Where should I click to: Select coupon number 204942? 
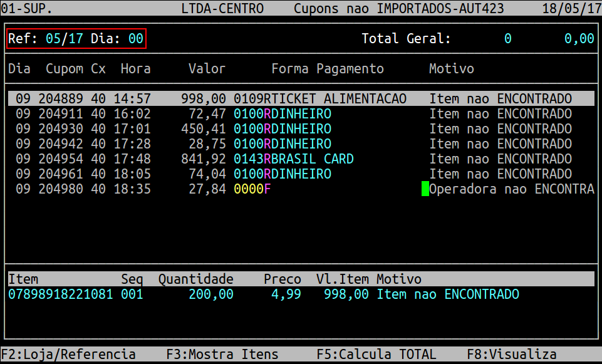61,143
